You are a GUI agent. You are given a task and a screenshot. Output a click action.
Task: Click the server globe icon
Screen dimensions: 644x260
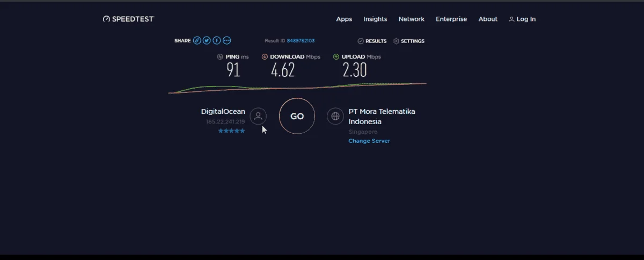click(335, 116)
